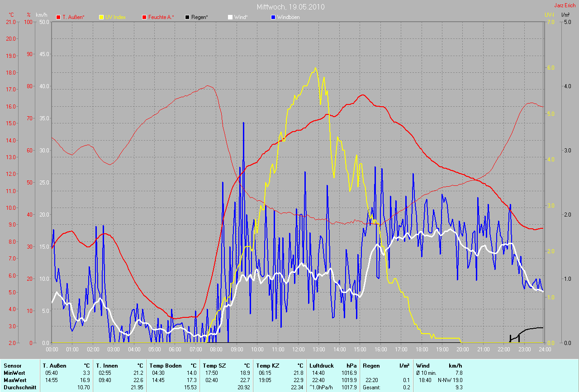Click the wind 10-minute value '7.8'
Viewport: 579px width, 392px height.
(x=459, y=373)
